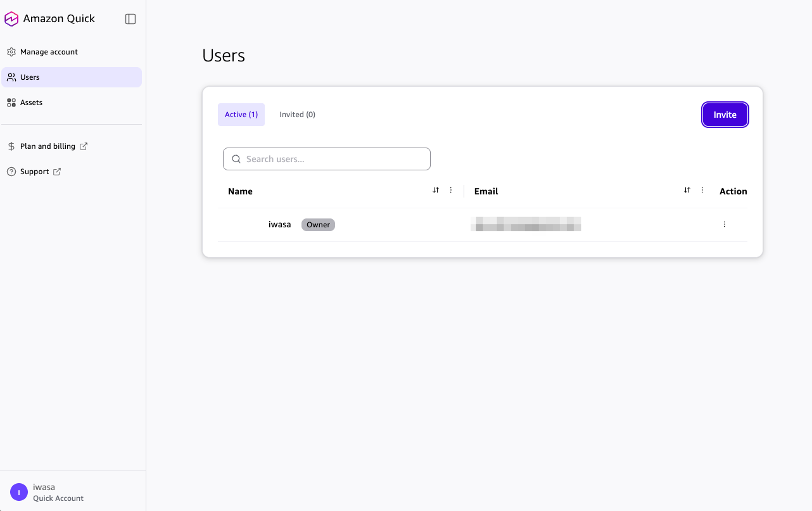Select the Active (1) tab

point(241,115)
